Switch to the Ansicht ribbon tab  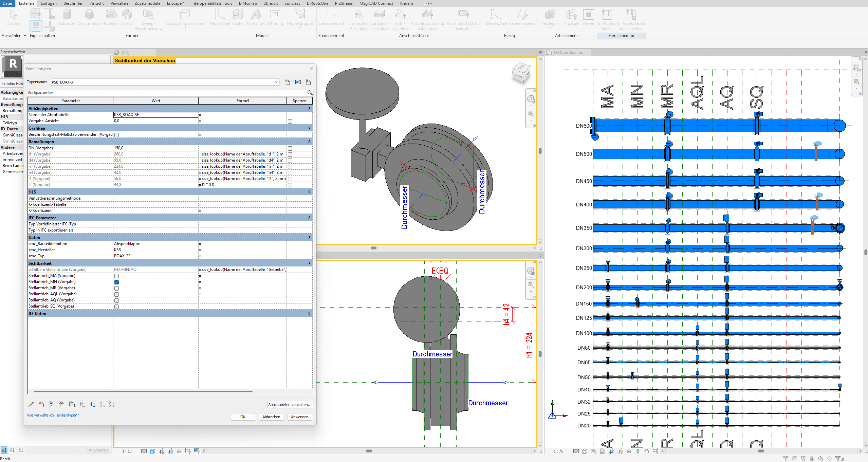(x=97, y=3)
